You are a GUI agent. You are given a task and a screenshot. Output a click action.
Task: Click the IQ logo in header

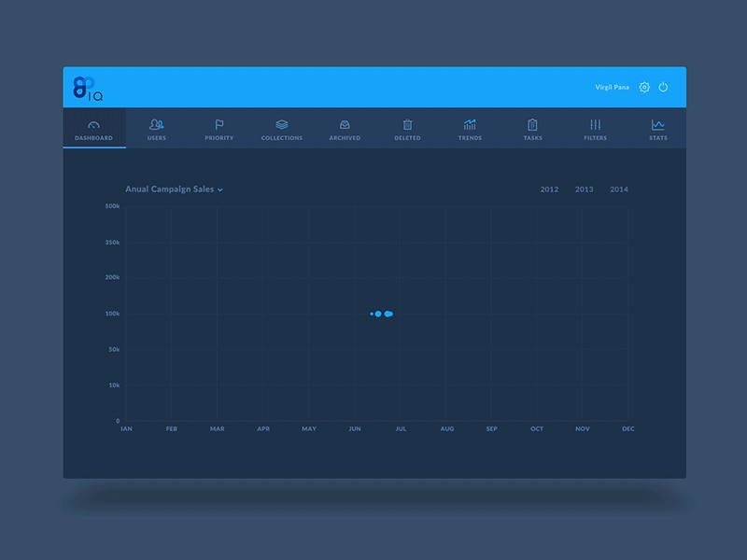(88, 89)
